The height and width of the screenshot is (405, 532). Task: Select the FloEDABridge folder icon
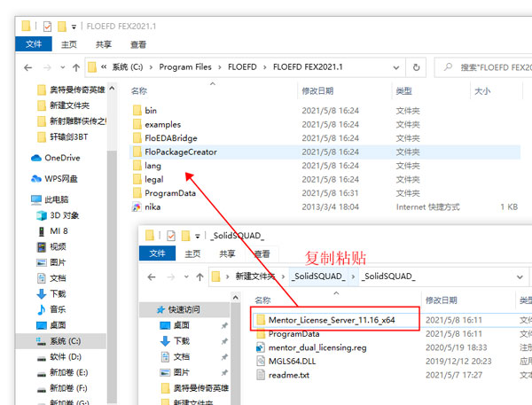click(137, 138)
